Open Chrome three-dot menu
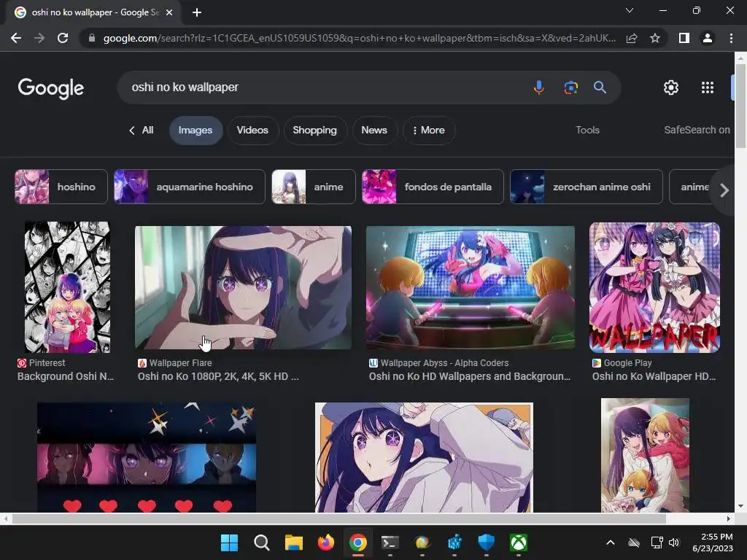Viewport: 747px width, 560px height. click(x=731, y=38)
